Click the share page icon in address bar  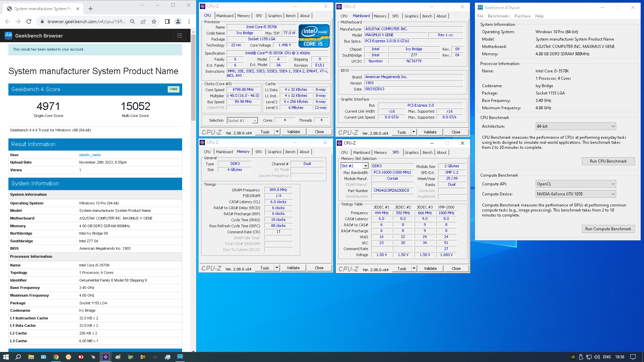pos(143,21)
